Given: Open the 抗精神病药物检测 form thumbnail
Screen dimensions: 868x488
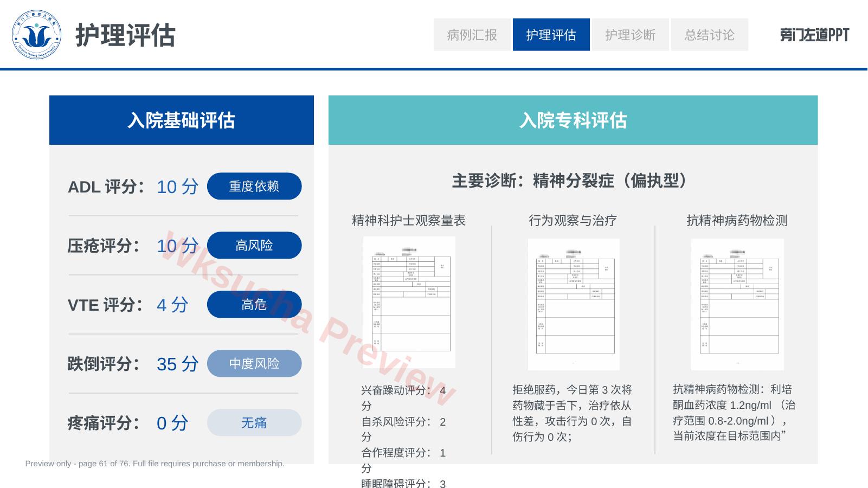Looking at the screenshot, I should point(737,304).
